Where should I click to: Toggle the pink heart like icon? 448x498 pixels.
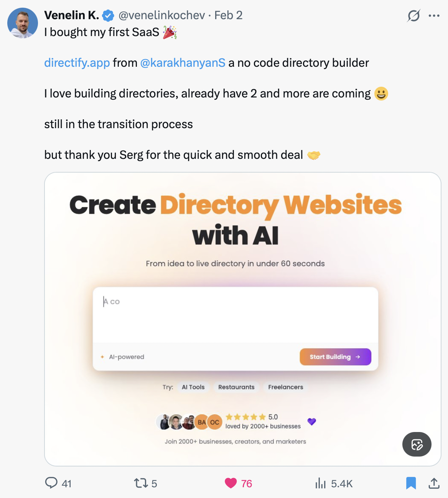click(x=231, y=483)
